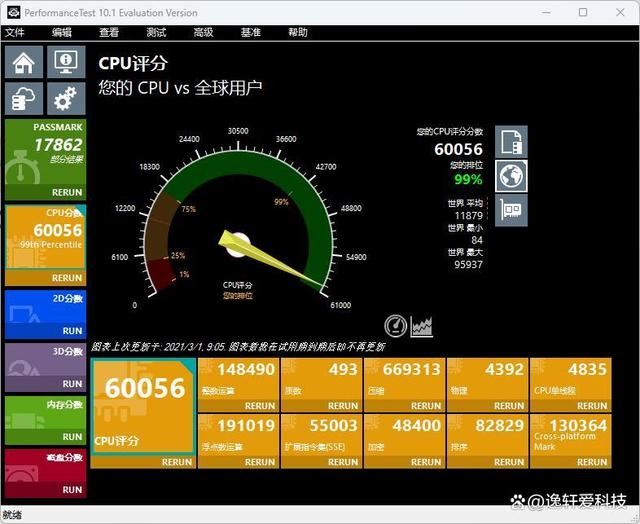Click the cloud database upload icon
640x524 pixels.
(24, 98)
